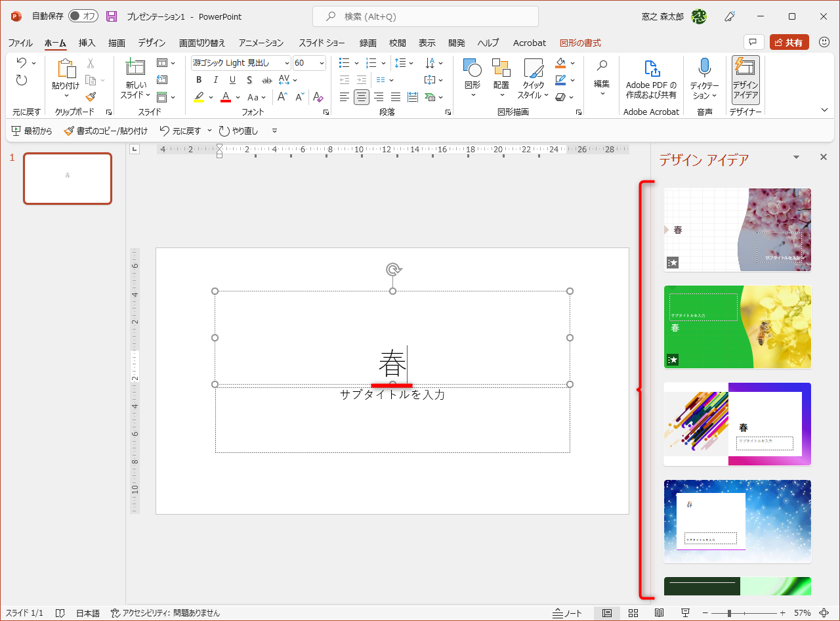Click the redo arrow in ribbon

click(22, 80)
